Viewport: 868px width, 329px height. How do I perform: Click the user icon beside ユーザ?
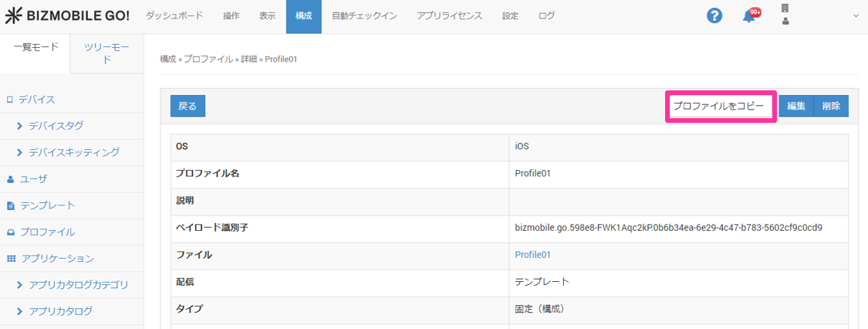click(x=10, y=179)
